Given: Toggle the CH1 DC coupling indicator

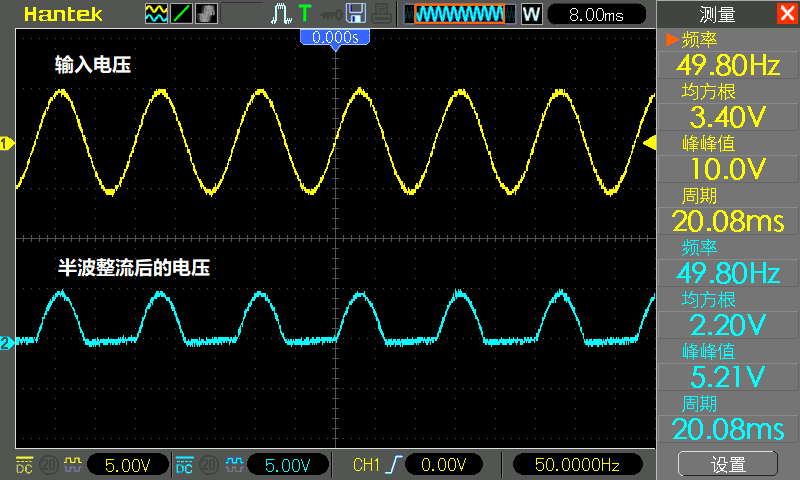Looking at the screenshot, I should [24, 465].
